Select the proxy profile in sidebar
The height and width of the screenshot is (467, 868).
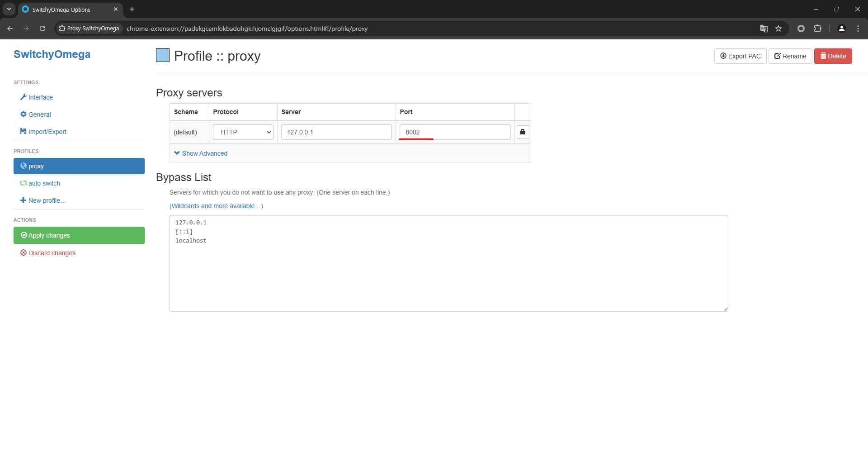(79, 166)
